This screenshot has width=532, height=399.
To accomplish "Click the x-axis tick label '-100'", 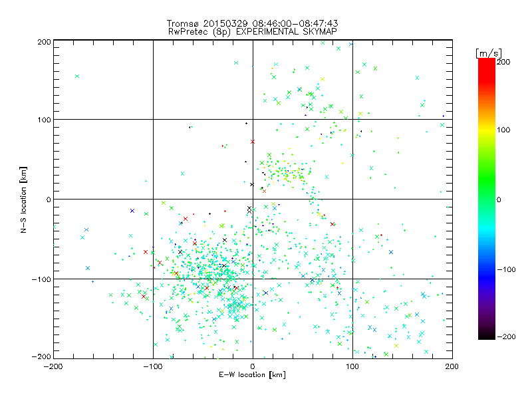I will 153,366.
